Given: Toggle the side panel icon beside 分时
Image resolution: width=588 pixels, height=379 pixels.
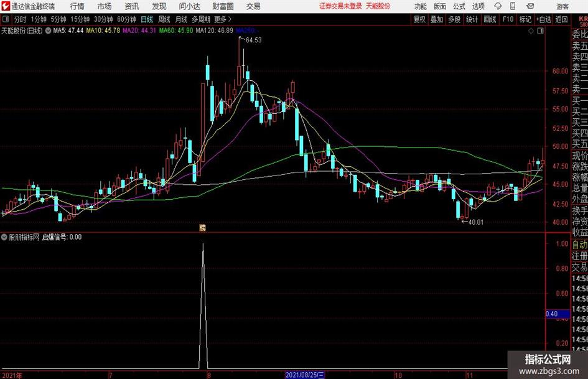Looking at the screenshot, I should click(5, 19).
